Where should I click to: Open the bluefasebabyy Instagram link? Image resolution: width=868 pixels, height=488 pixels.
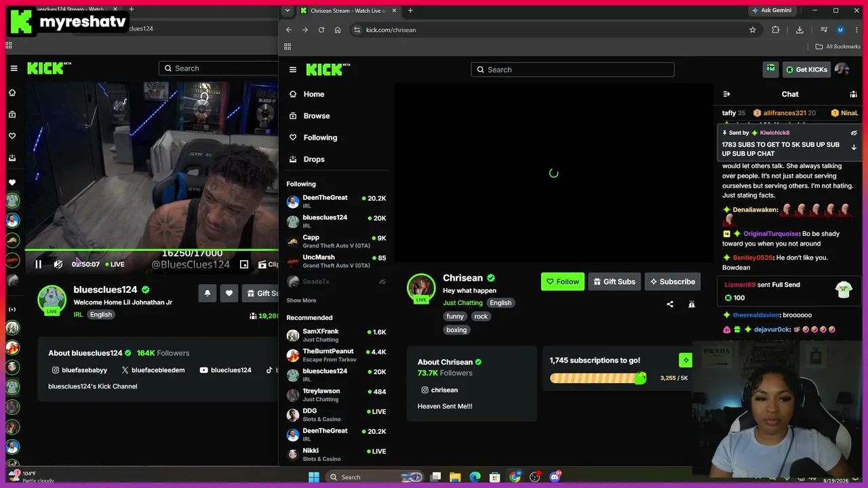pyautogui.click(x=79, y=370)
